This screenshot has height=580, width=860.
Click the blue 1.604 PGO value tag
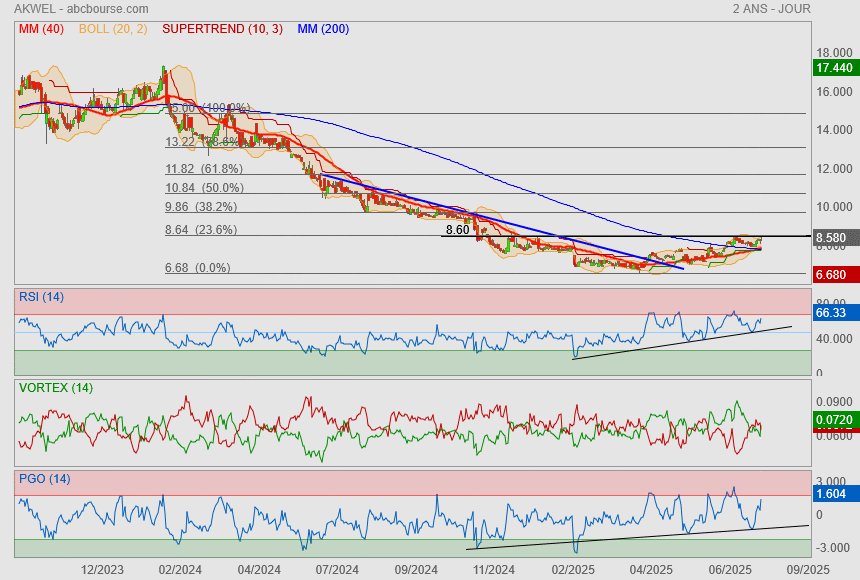tap(834, 494)
